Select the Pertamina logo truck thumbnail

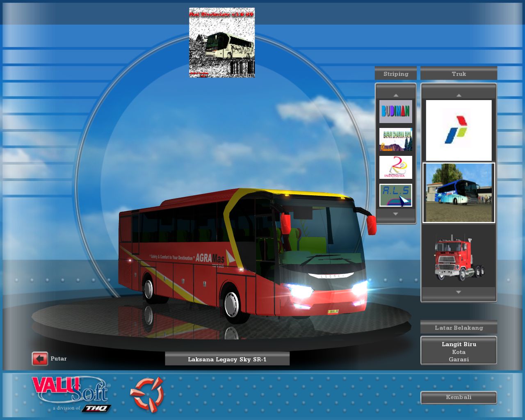click(x=459, y=130)
